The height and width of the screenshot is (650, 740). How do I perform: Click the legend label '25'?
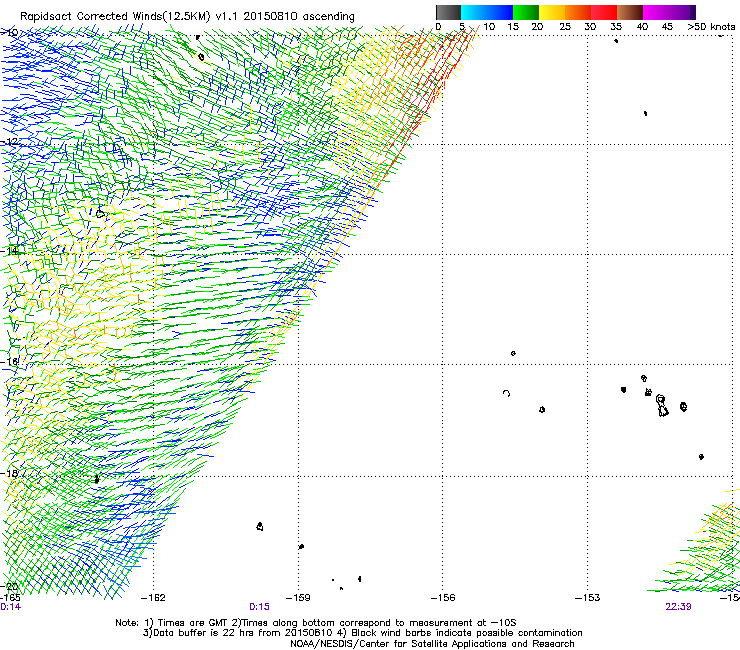click(565, 26)
